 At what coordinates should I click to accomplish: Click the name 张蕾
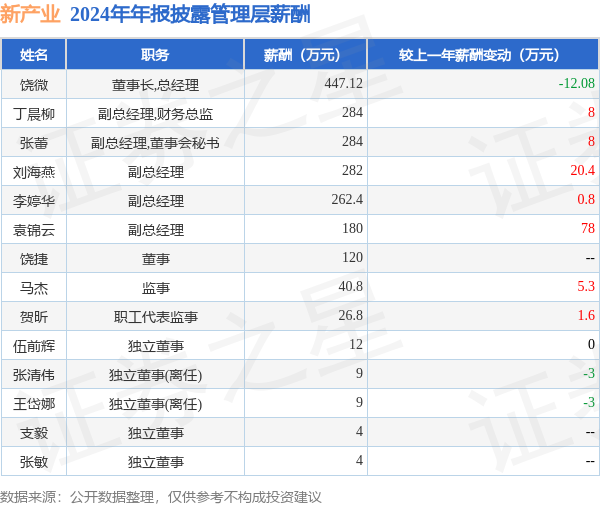(x=34, y=143)
